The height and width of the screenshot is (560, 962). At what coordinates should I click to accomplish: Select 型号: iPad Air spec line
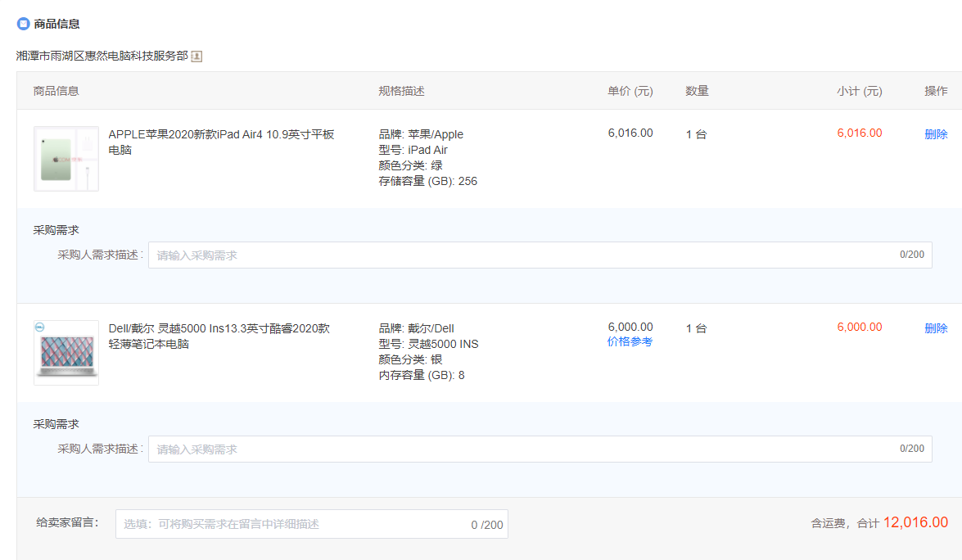(413, 150)
